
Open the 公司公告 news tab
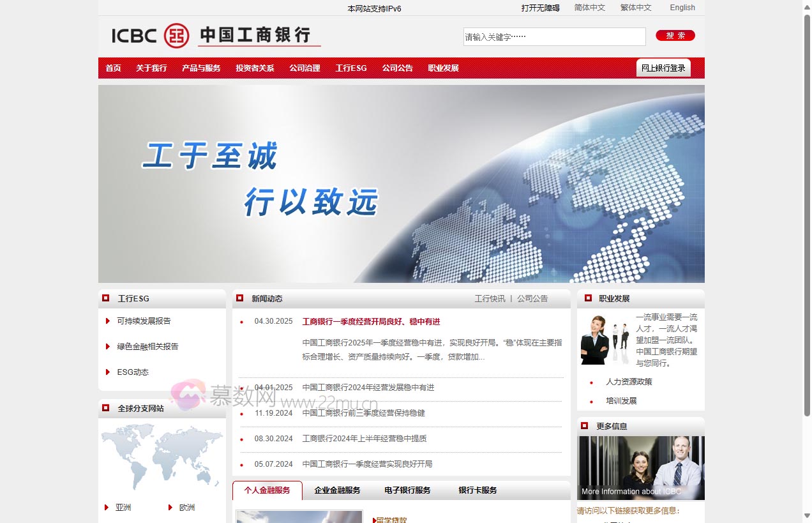point(533,298)
